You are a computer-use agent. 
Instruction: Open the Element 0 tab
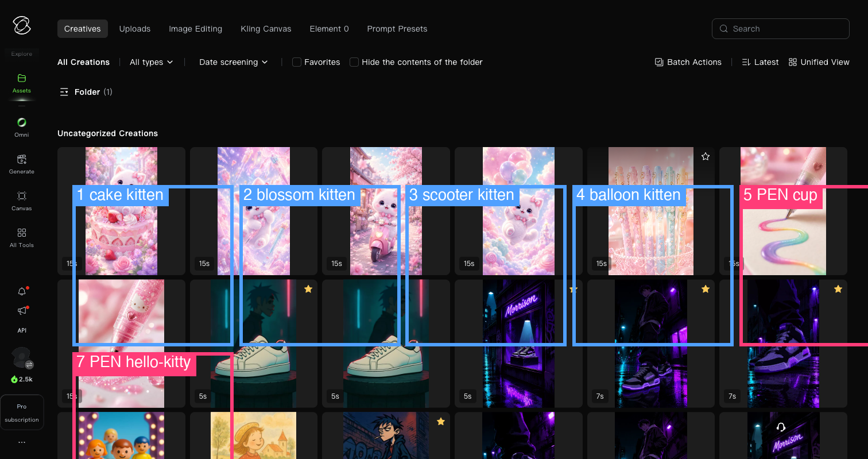[x=329, y=29]
